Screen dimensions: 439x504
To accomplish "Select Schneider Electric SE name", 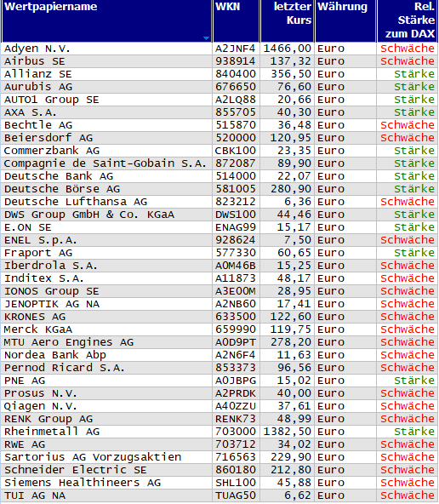I will pos(75,470).
